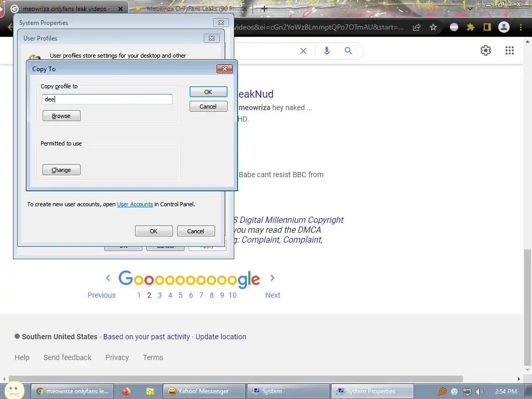Toggle Chrome side panel icon
The height and width of the screenshot is (399, 532).
(x=487, y=27)
